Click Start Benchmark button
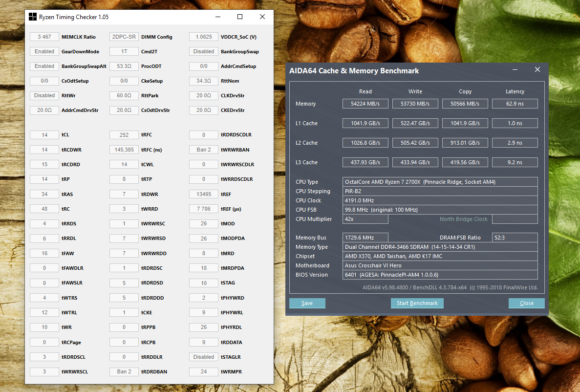Viewport: 580px width, 392px height. (x=417, y=303)
